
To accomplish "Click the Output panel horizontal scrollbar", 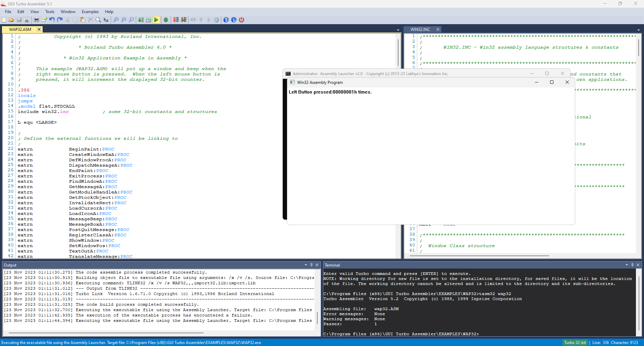I will (x=106, y=333).
